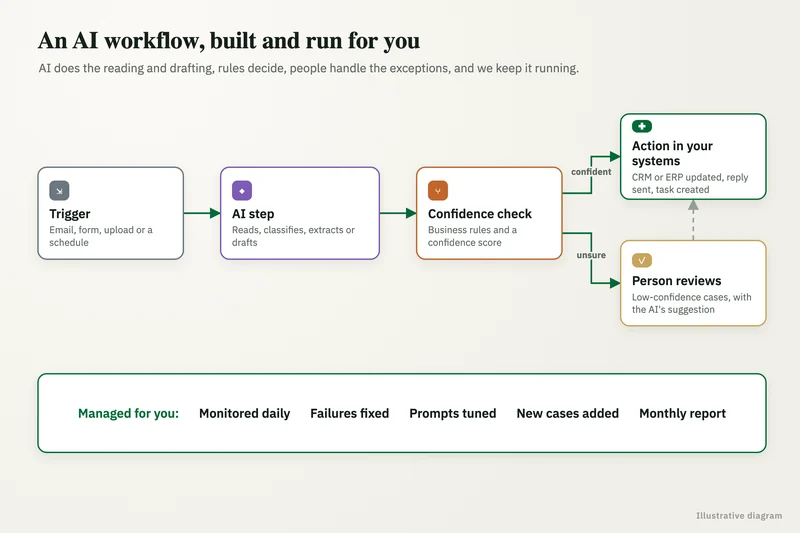Click 'CRM or ERP updated, reply sent' text
This screenshot has height=533, width=800.
[x=690, y=183]
